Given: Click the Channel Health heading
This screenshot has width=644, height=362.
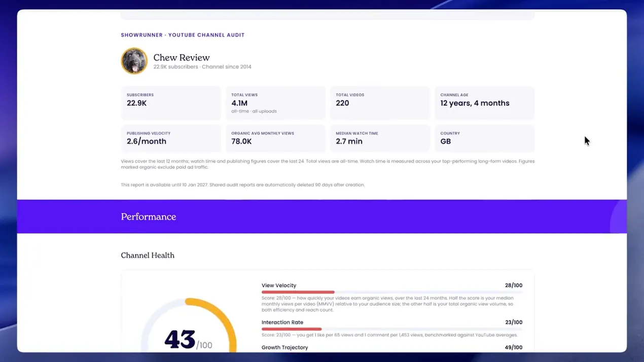Looking at the screenshot, I should (x=148, y=256).
